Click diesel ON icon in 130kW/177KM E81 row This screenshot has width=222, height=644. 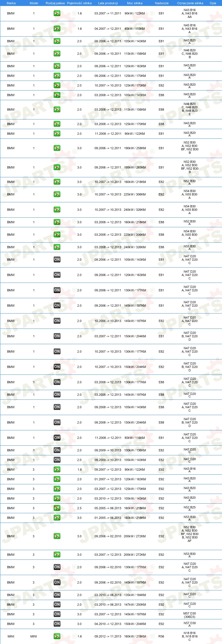(57, 290)
